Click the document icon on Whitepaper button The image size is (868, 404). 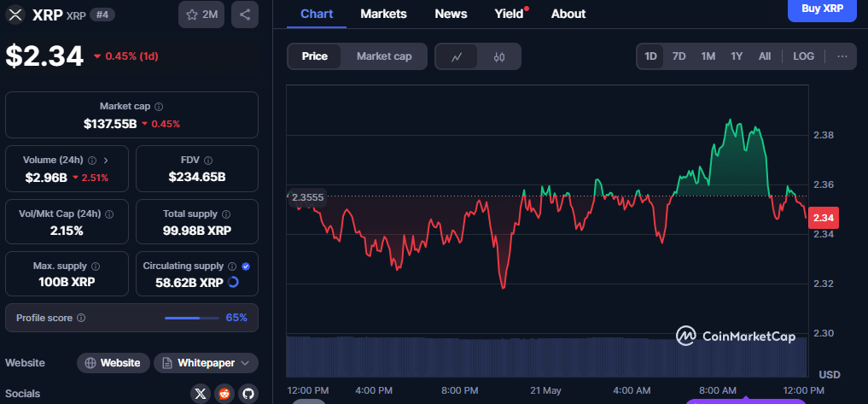point(166,363)
